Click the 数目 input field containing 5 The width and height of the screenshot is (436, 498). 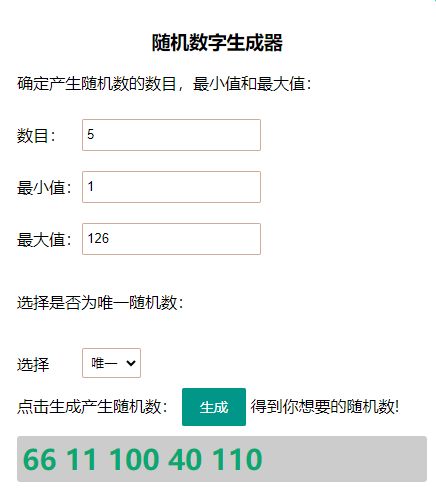click(171, 135)
